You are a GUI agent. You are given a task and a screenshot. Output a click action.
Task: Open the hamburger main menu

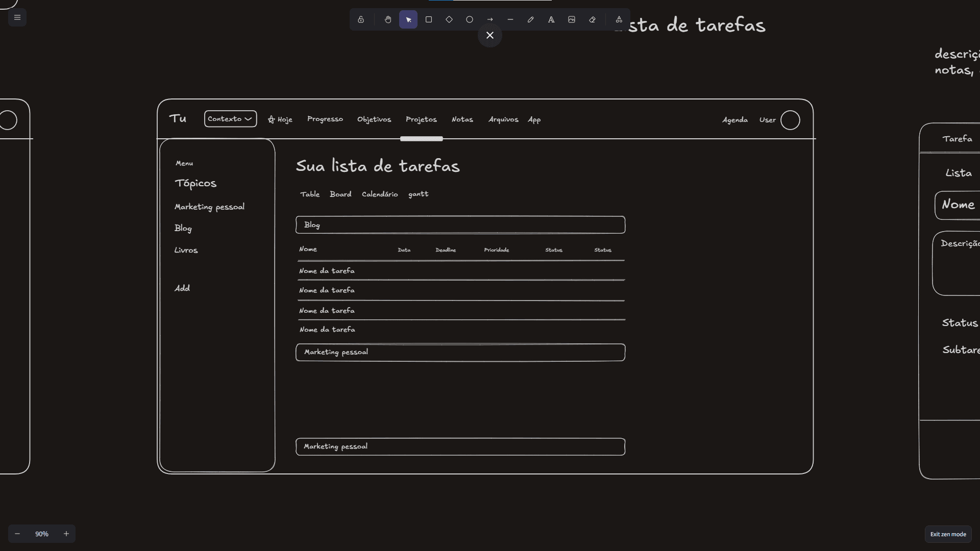[17, 17]
